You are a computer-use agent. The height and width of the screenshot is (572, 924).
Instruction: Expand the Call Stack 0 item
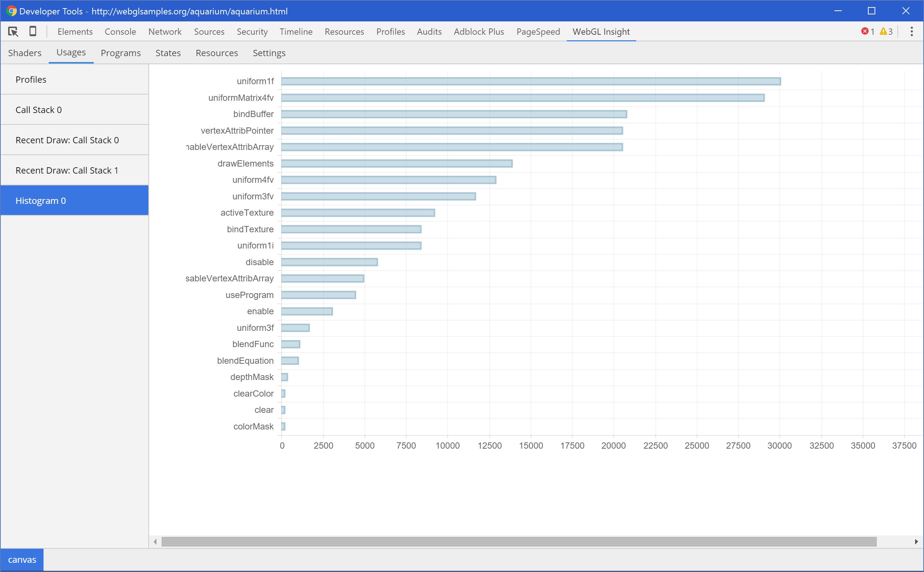tap(74, 110)
